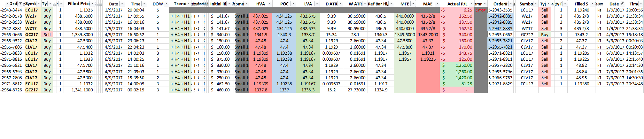Open the Initial Risk column filter dropdown
Screen dimensions: 644x139
229,4
